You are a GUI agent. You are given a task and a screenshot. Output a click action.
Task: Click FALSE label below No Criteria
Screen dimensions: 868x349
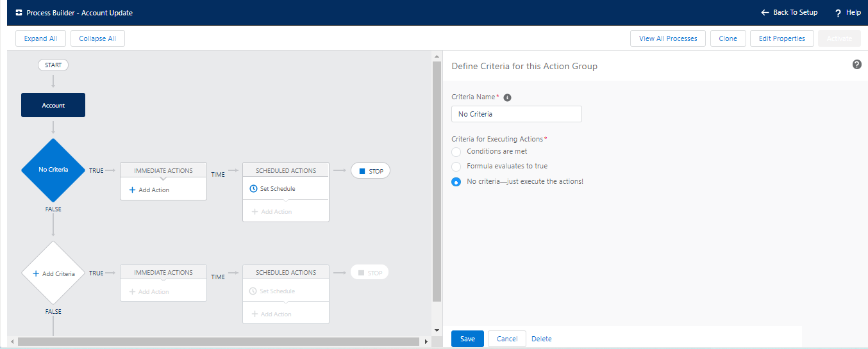[x=53, y=209]
